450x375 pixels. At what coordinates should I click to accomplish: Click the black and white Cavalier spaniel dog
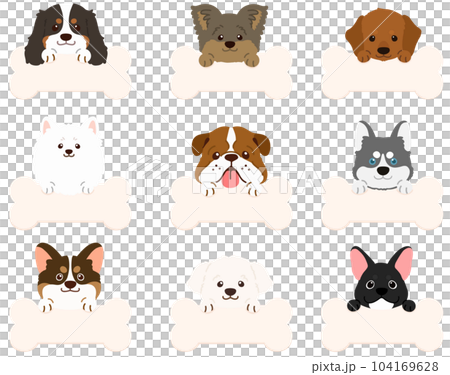pyautogui.click(x=66, y=33)
